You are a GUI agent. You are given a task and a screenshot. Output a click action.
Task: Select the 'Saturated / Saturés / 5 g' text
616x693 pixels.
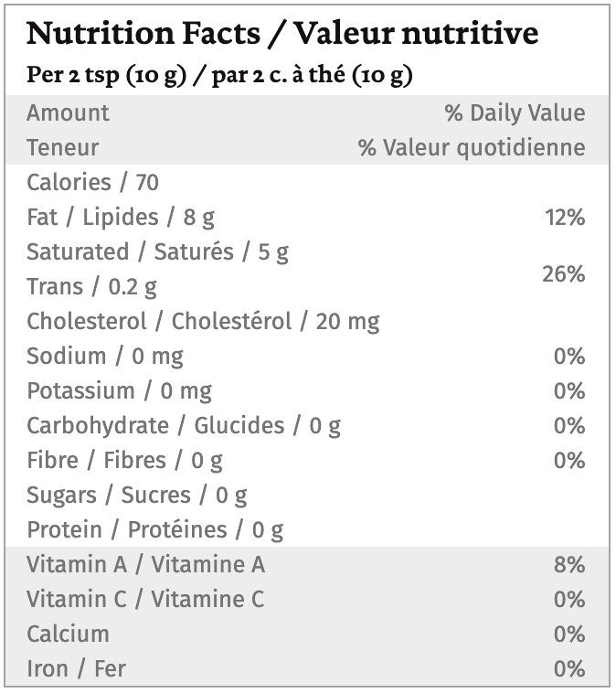tap(157, 251)
